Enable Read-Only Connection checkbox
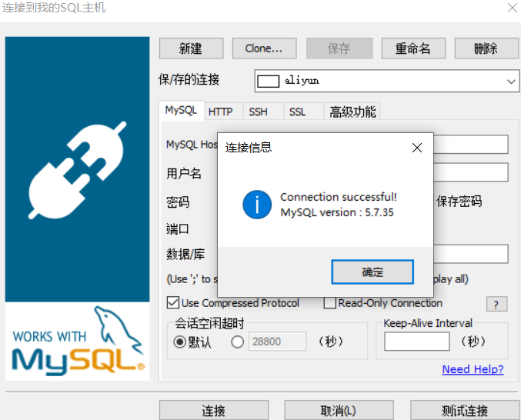 tap(329, 303)
